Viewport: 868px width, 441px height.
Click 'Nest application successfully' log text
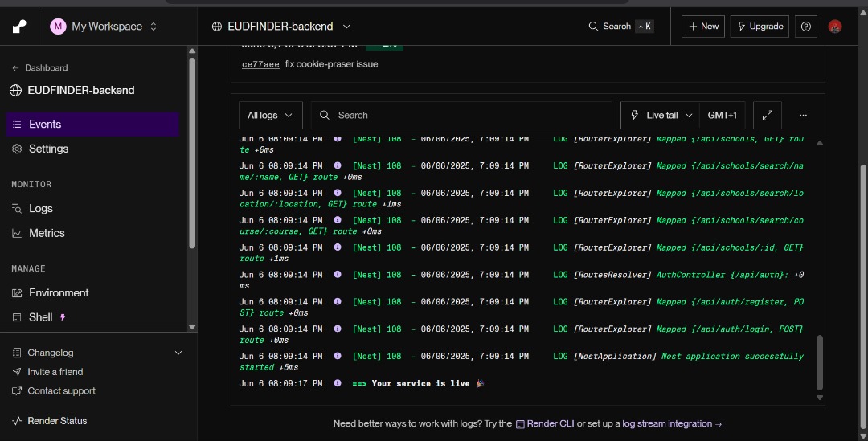click(732, 357)
